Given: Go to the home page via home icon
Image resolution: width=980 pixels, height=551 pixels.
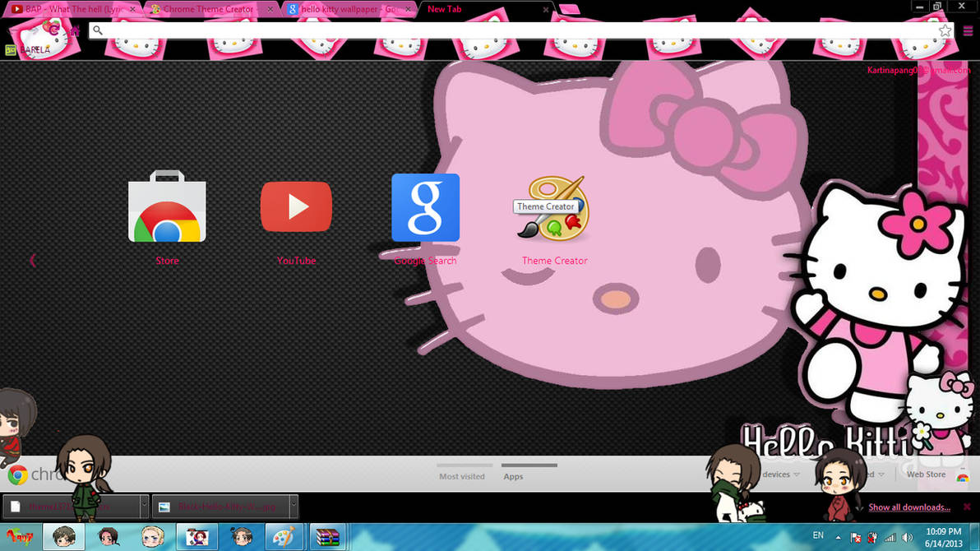Looking at the screenshot, I should (x=74, y=30).
